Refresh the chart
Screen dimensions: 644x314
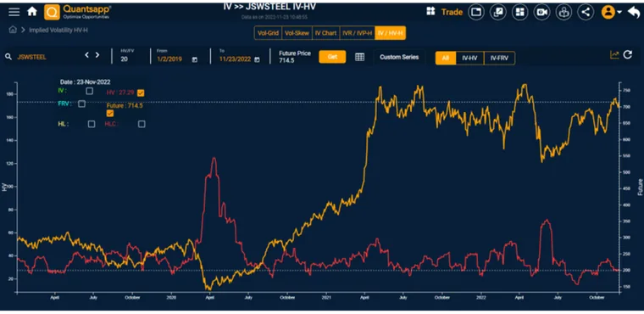tap(628, 54)
